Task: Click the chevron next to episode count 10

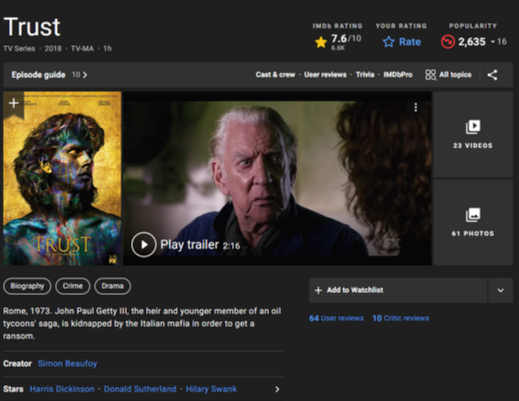Action: [85, 75]
